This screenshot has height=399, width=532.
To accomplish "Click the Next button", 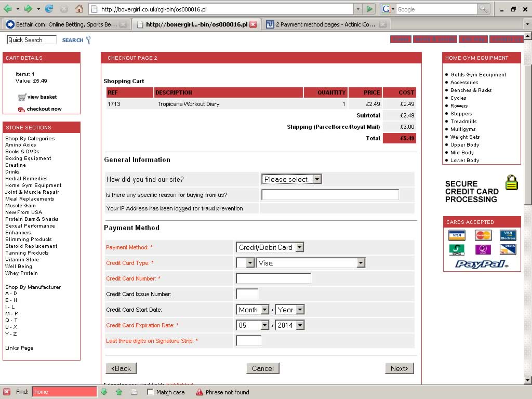I will click(x=399, y=368).
